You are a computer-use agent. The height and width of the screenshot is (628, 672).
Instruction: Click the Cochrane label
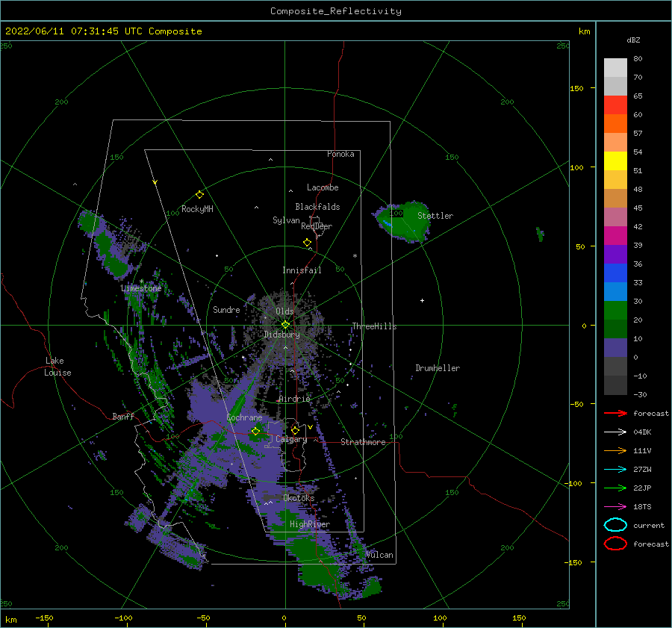click(x=244, y=417)
